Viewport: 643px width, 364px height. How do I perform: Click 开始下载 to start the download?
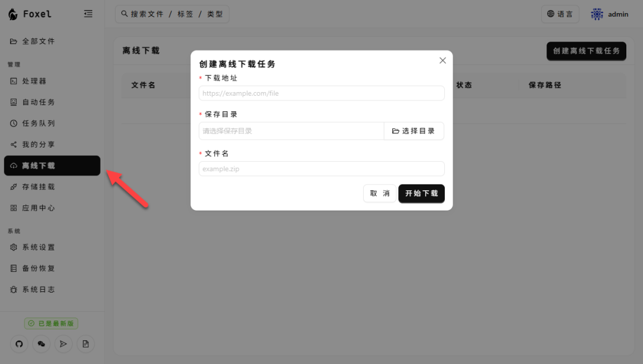[422, 193]
